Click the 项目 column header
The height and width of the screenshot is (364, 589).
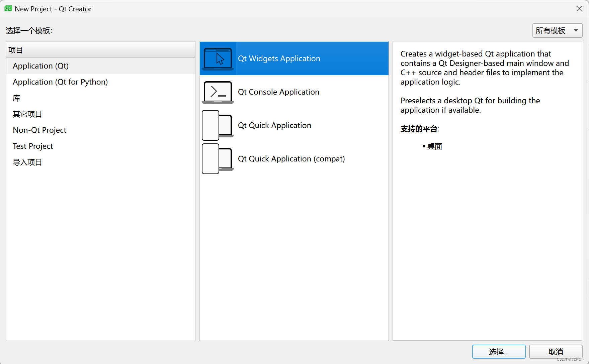click(x=100, y=50)
